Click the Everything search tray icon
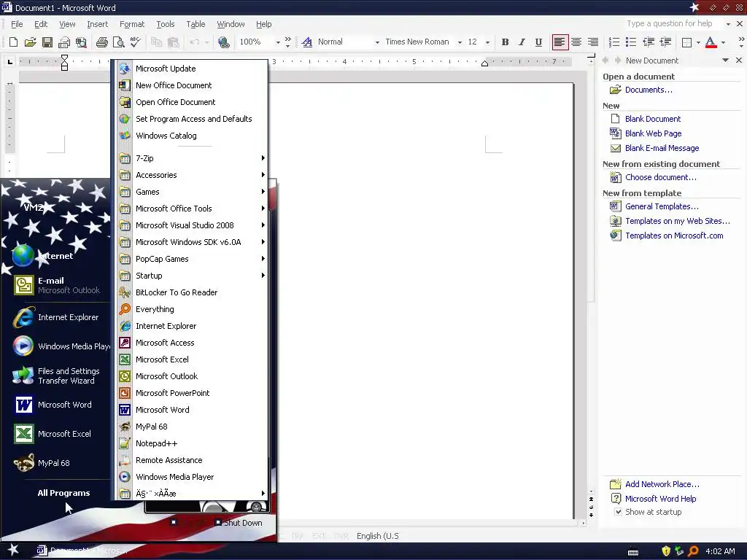The image size is (747, 560). tap(693, 551)
